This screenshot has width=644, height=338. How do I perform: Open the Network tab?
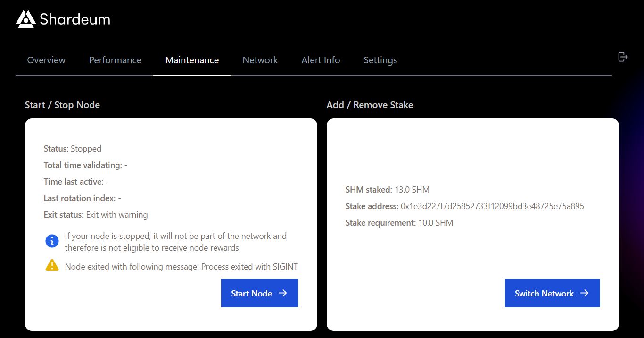[x=260, y=60]
